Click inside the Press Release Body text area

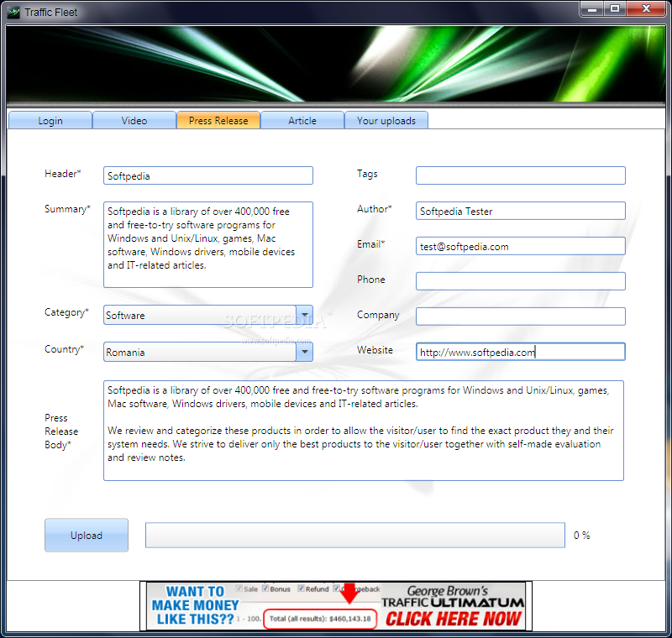[364, 431]
